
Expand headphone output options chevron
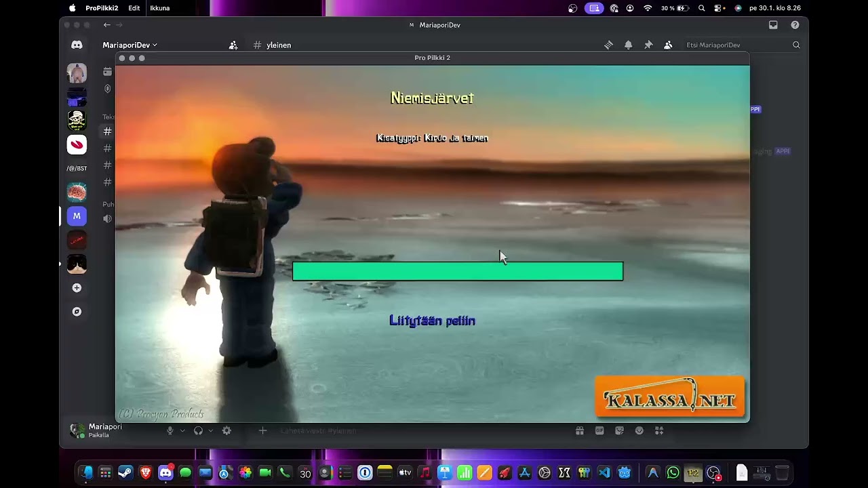click(x=210, y=430)
